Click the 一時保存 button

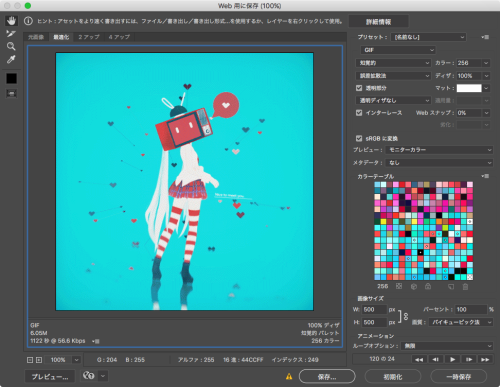459,377
